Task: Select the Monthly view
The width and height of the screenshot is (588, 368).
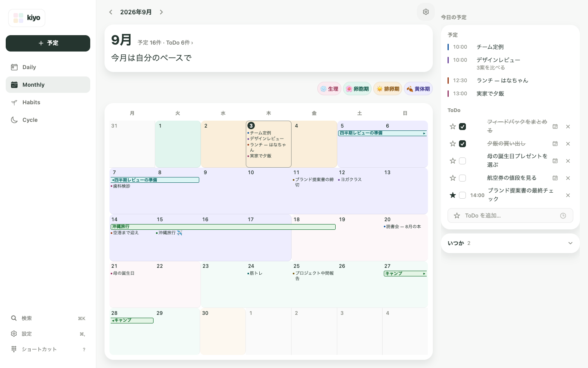Action: [x=48, y=85]
